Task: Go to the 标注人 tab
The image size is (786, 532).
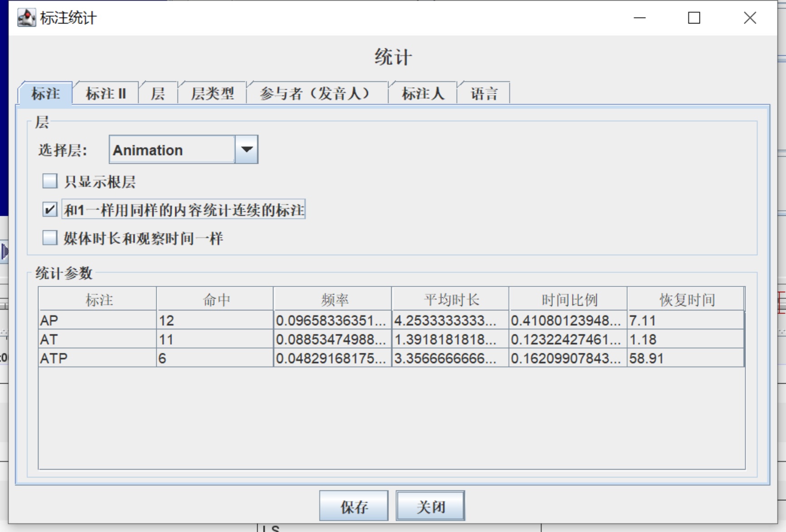Action: pos(423,94)
